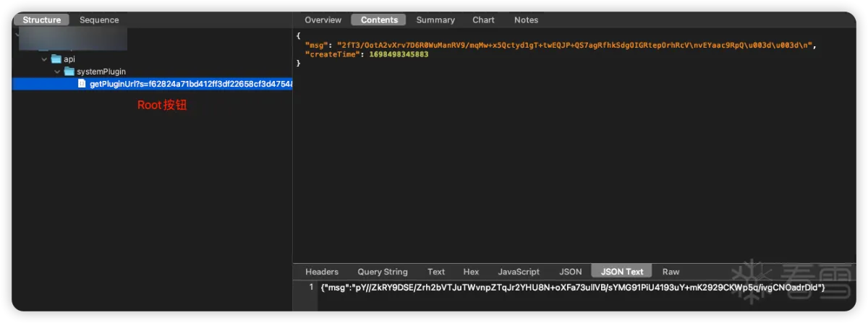Select the Contents tab

click(x=379, y=20)
